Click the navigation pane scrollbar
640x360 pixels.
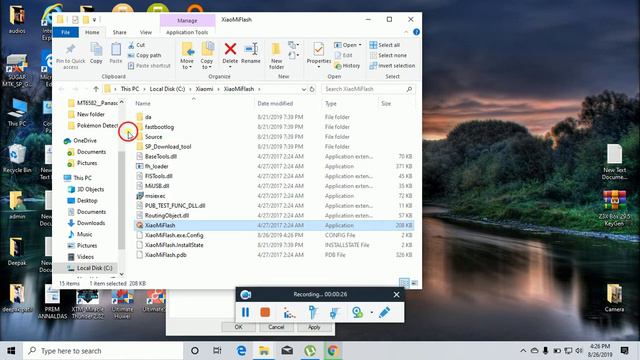121,200
